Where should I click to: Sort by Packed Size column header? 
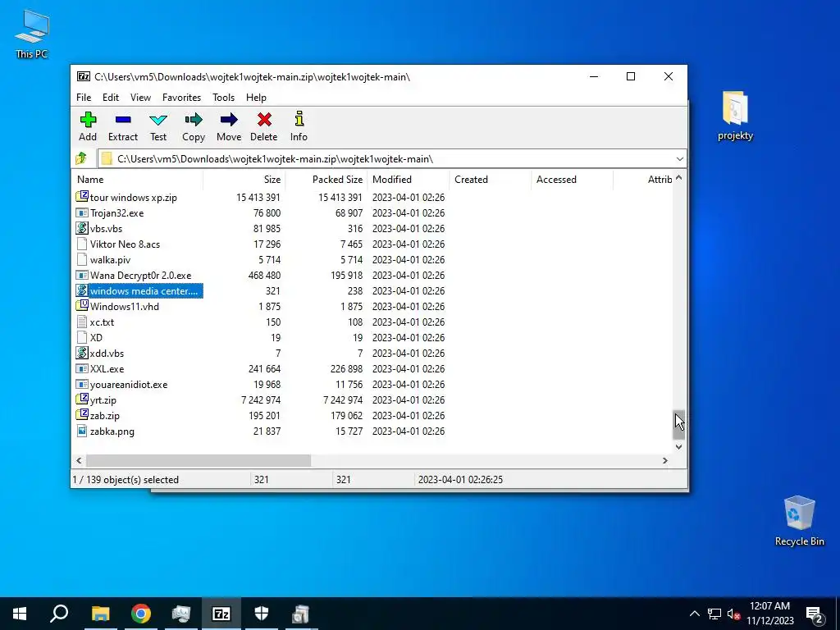pos(326,180)
